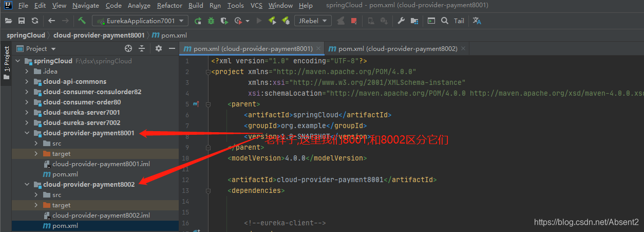Toggle the 1: Project side tool window tab
This screenshot has height=232, width=644.
coord(7,63)
